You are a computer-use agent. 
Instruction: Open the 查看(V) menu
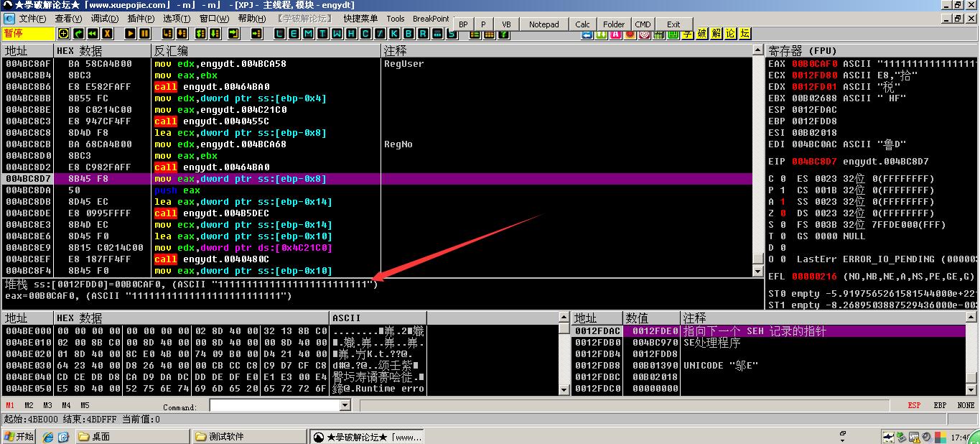click(x=68, y=19)
